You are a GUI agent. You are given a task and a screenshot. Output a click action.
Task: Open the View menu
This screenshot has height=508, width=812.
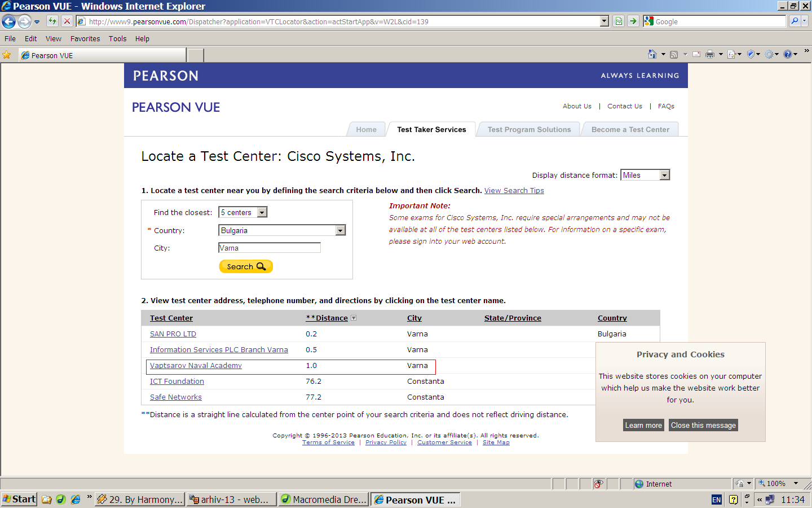(x=54, y=38)
